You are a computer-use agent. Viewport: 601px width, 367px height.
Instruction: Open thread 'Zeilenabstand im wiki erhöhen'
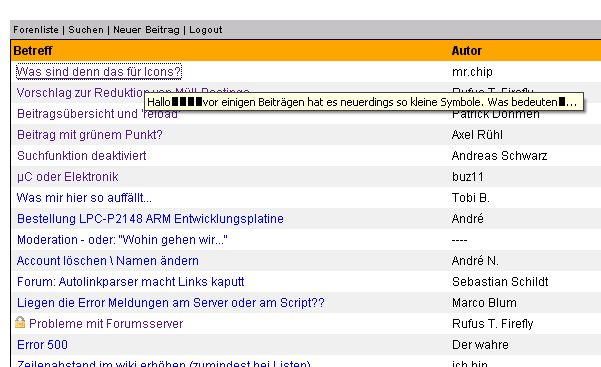pyautogui.click(x=164, y=363)
